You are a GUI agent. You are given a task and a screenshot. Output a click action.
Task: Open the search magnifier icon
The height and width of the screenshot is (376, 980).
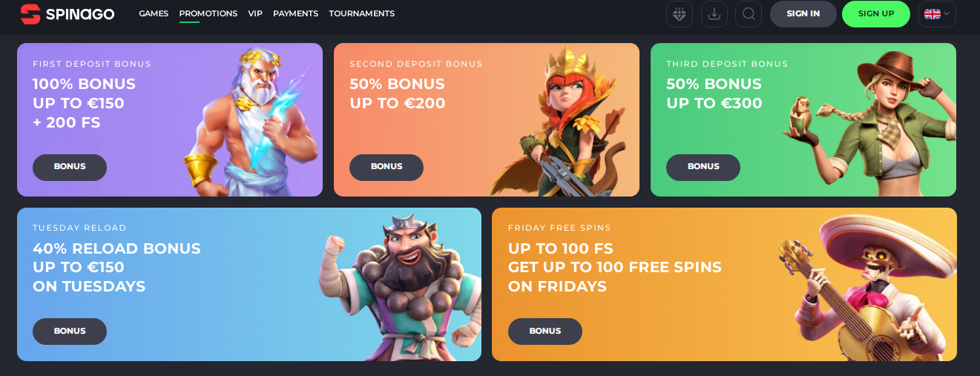pos(749,14)
